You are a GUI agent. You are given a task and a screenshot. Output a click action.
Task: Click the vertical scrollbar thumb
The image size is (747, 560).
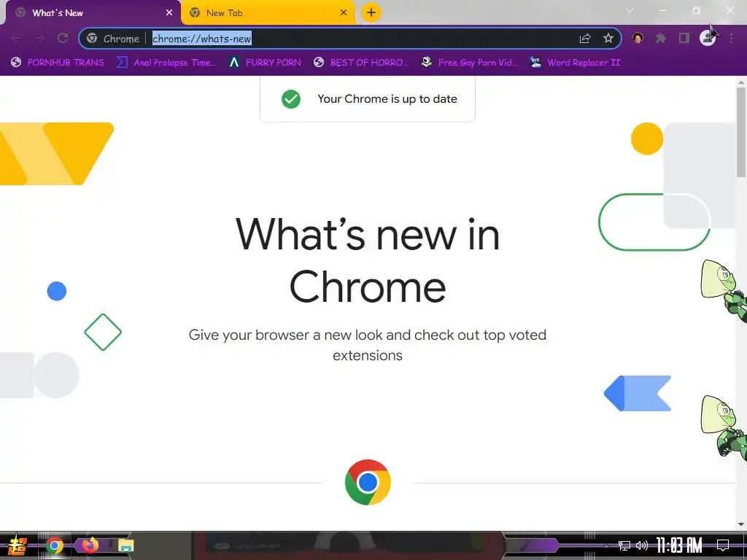click(x=741, y=132)
